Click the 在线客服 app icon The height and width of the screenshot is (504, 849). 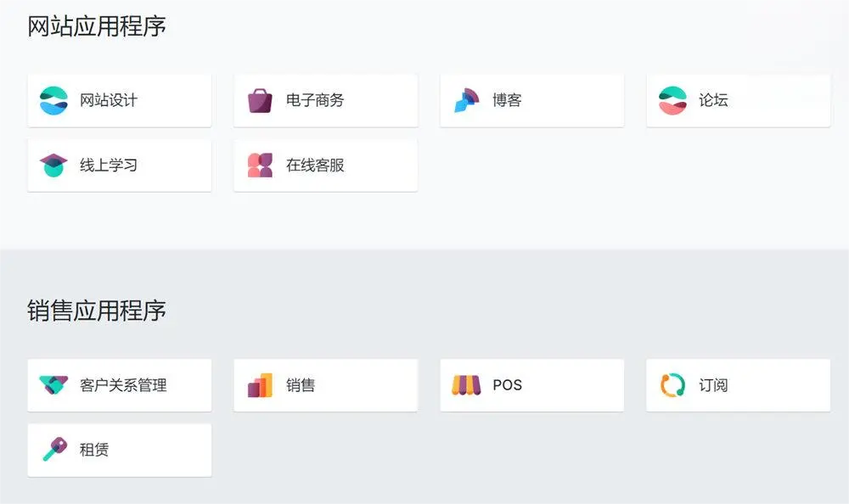[260, 165]
